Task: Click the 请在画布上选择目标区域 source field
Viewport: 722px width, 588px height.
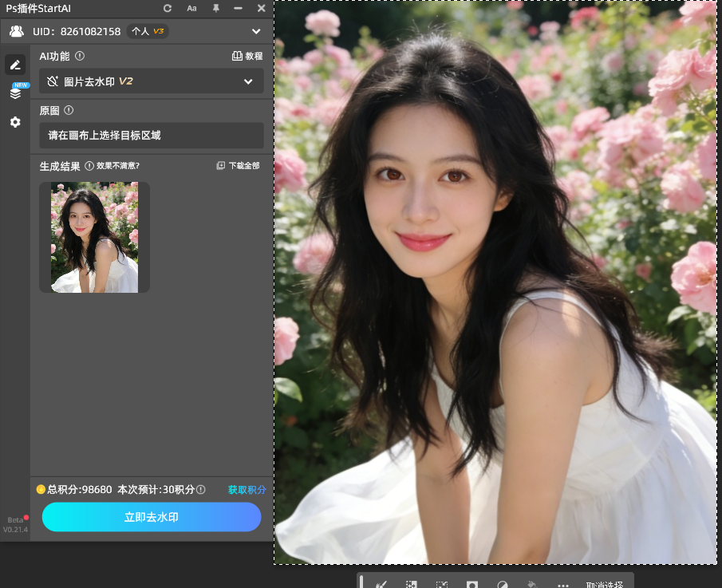Action: [152, 136]
